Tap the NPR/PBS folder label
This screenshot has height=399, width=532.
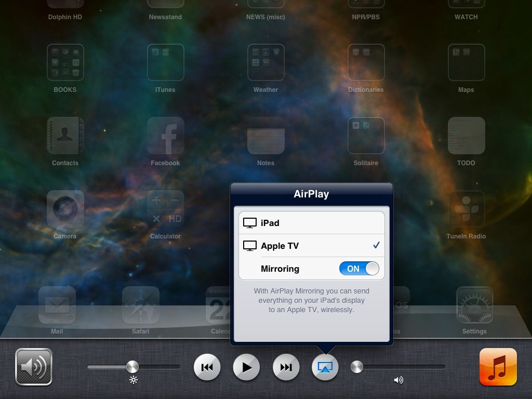(x=366, y=17)
